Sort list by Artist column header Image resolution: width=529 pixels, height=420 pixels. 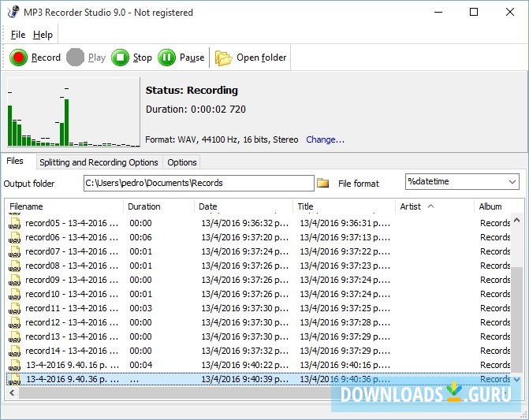tap(435, 206)
